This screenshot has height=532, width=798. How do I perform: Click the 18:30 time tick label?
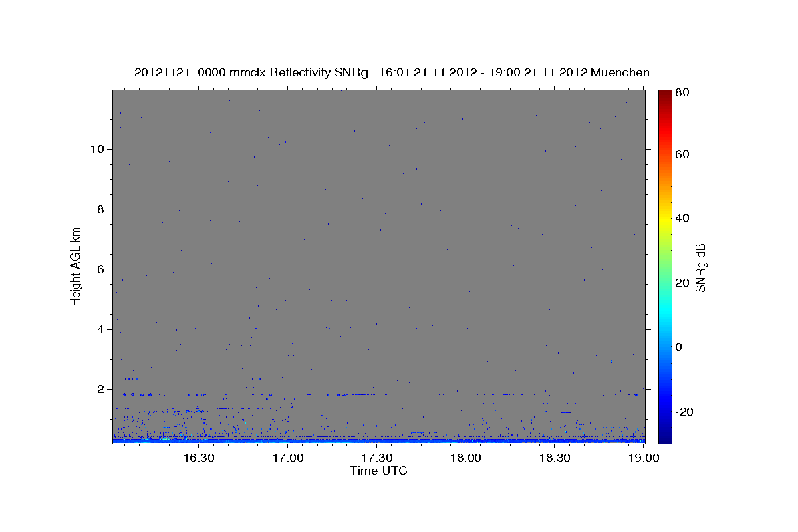pos(555,458)
